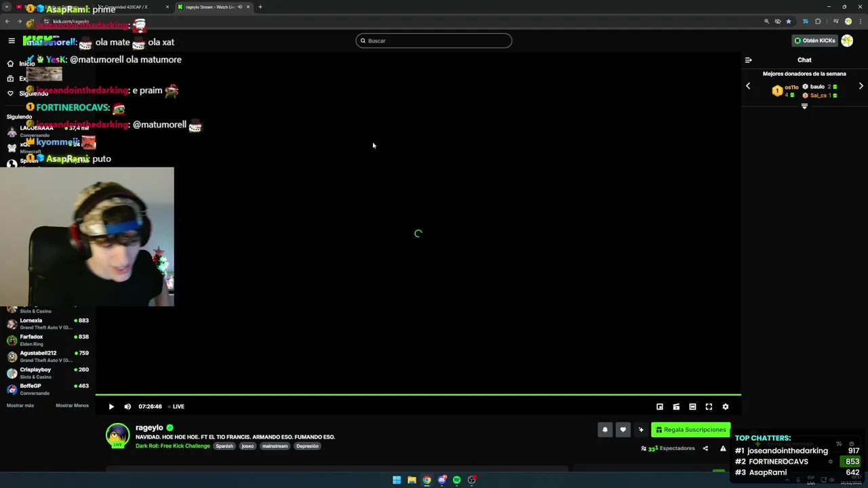The width and height of the screenshot is (868, 488).
Task: Open the zoom indicator in address bar
Action: tap(767, 21)
